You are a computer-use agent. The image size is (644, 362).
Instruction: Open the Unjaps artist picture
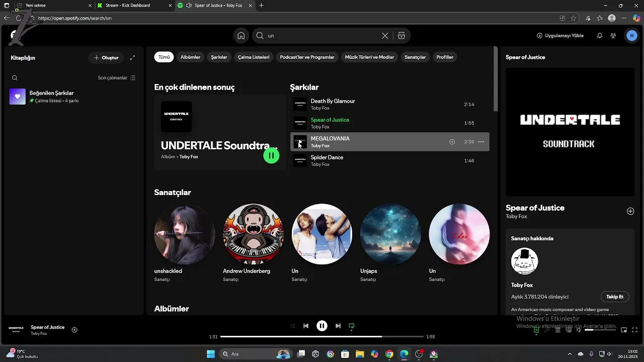[390, 234]
